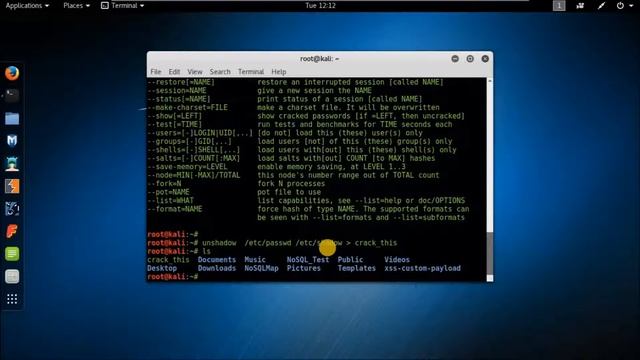Click NoSQLMap in ls output
This screenshot has width=640, height=360.
pyautogui.click(x=261, y=268)
